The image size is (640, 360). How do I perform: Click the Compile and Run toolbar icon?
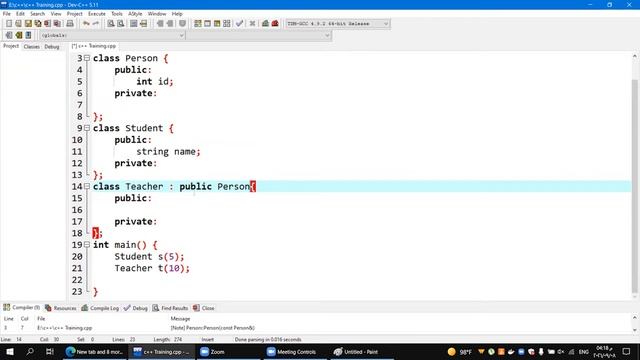point(217,24)
